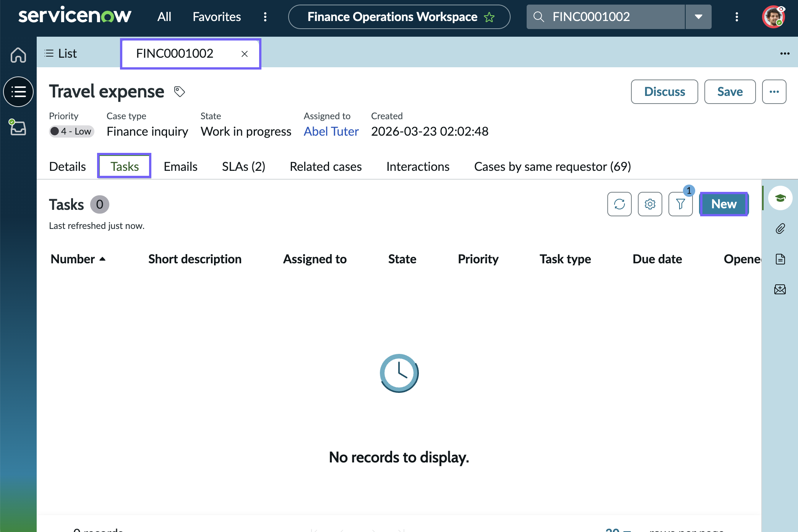Sort by Assigned to column
This screenshot has height=532, width=798.
click(315, 259)
